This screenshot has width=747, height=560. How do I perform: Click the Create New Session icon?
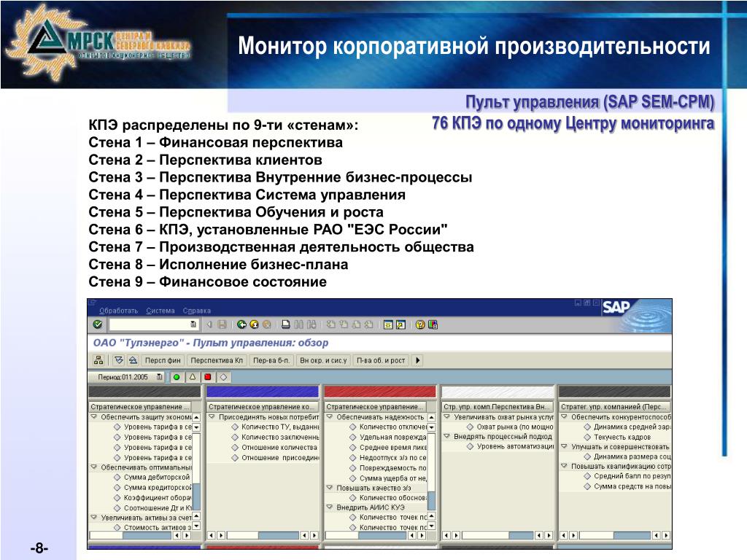coord(388,324)
